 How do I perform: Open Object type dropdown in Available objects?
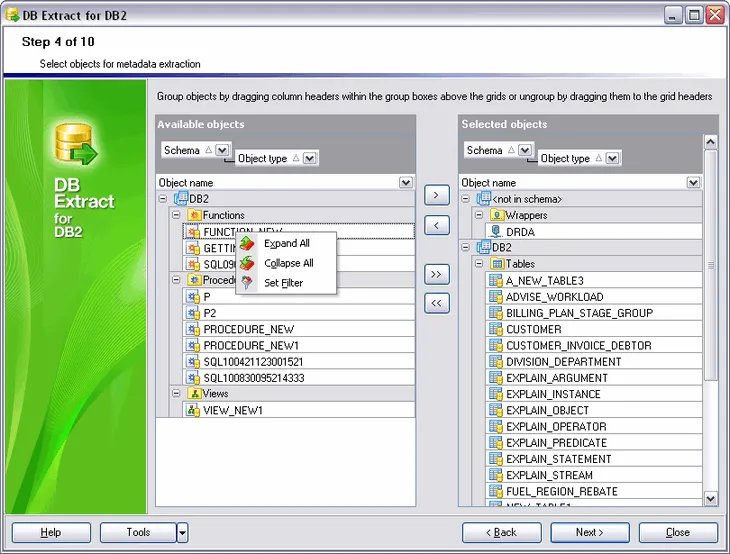[309, 158]
